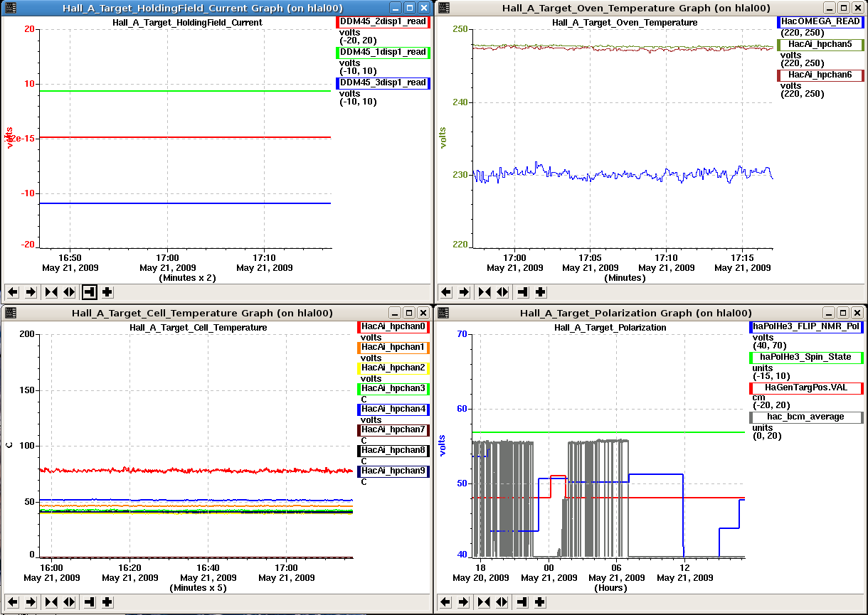This screenshot has width=868, height=615.
Task: Select the DDM45_1disp1_read legend entry
Action: click(x=383, y=53)
